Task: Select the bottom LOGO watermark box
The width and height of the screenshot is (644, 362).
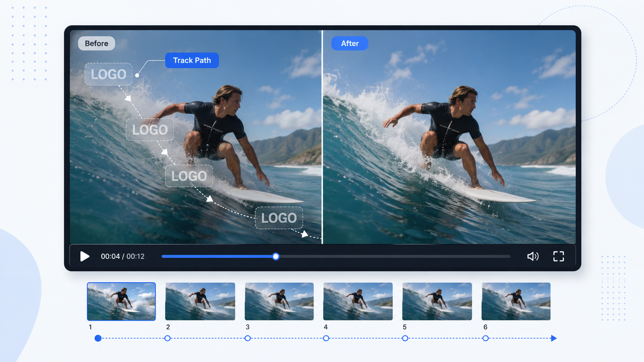Action: pos(279,218)
